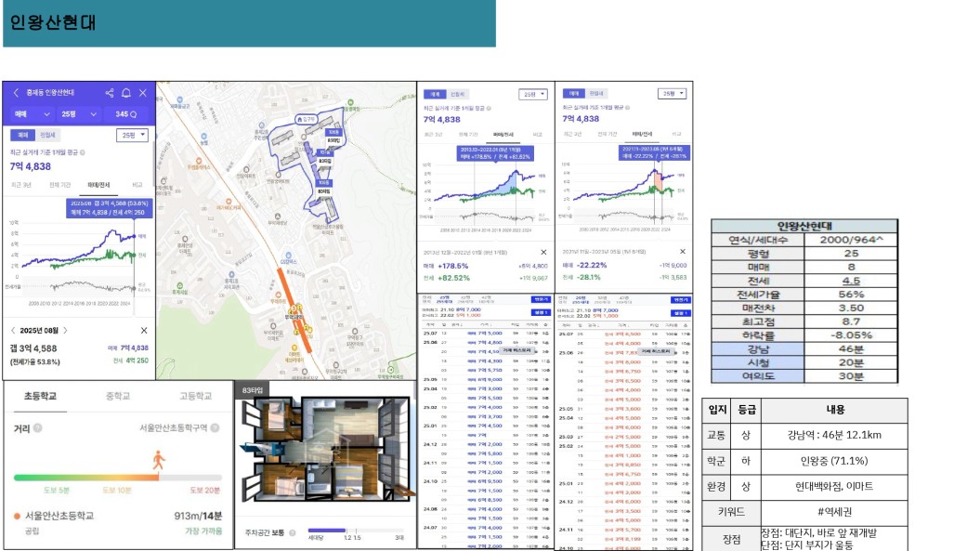Open the 83타입 3D floor plan image
Viewport: 980px width, 551px height.
tap(326, 451)
